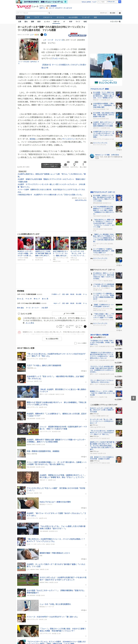138x644 pixels.
Task: Select the 速報 tab
Action: [x=28, y=17]
